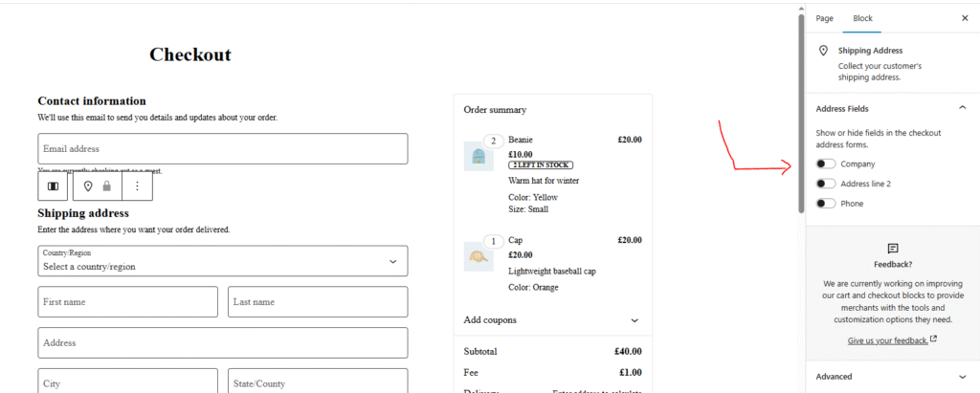The height and width of the screenshot is (393, 980).
Task: Click the lock icon in block toolbar
Action: click(x=107, y=186)
